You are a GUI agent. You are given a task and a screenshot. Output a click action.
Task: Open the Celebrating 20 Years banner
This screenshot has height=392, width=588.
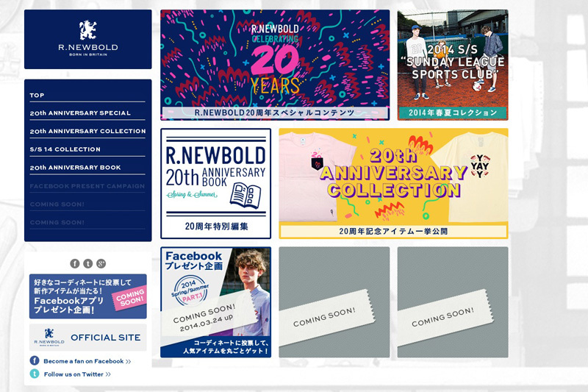click(x=275, y=65)
